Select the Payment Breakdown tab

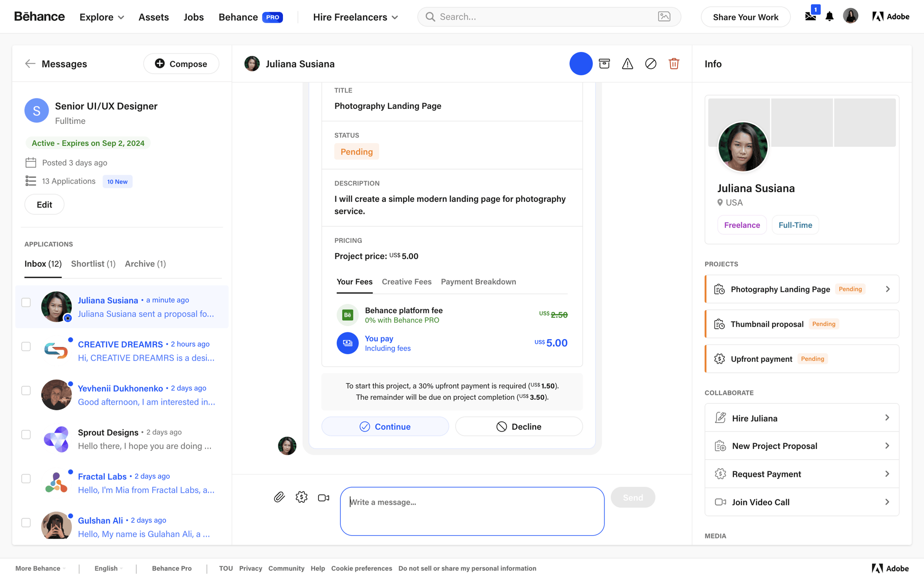(x=478, y=282)
